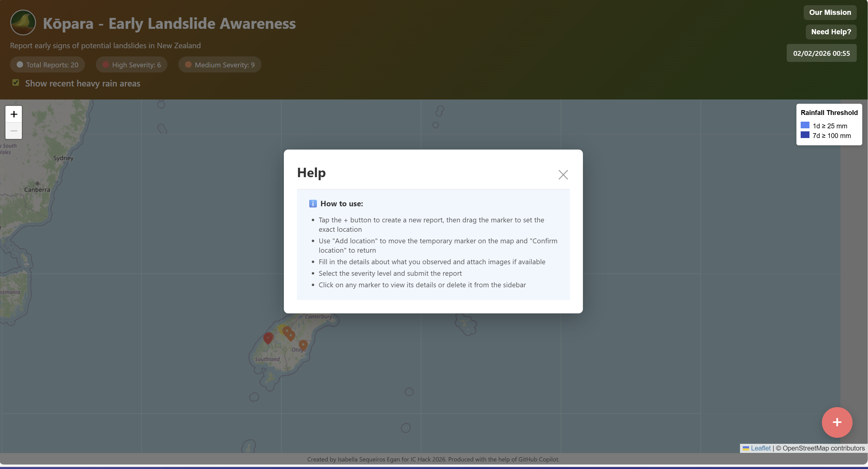Click the date and time display
Image resolution: width=868 pixels, height=469 pixels.
pos(821,53)
